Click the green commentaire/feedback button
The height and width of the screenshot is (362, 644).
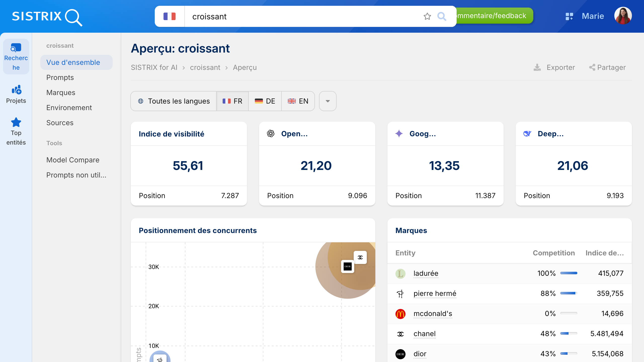494,16
